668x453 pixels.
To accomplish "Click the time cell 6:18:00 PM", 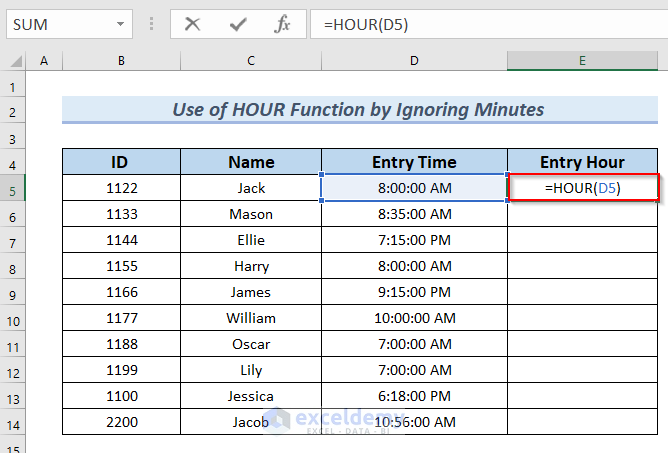I will tap(414, 397).
